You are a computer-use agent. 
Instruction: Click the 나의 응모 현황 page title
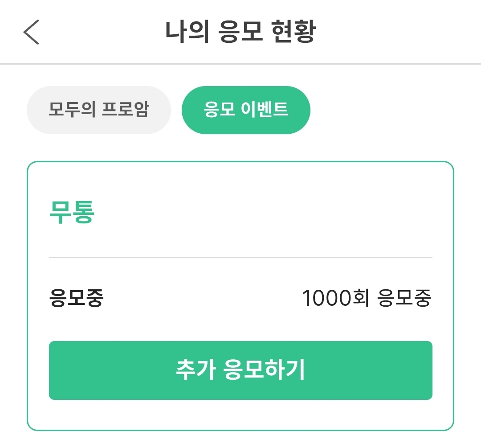coord(240,32)
